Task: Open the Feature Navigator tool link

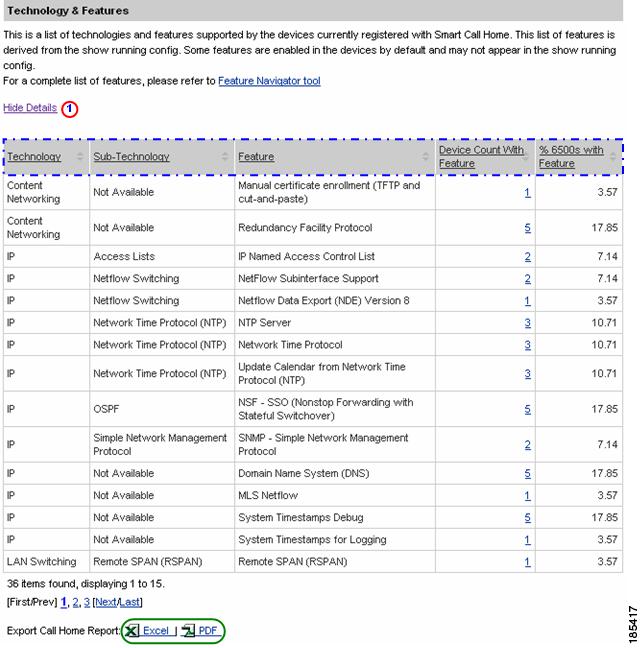Action: pos(269,81)
